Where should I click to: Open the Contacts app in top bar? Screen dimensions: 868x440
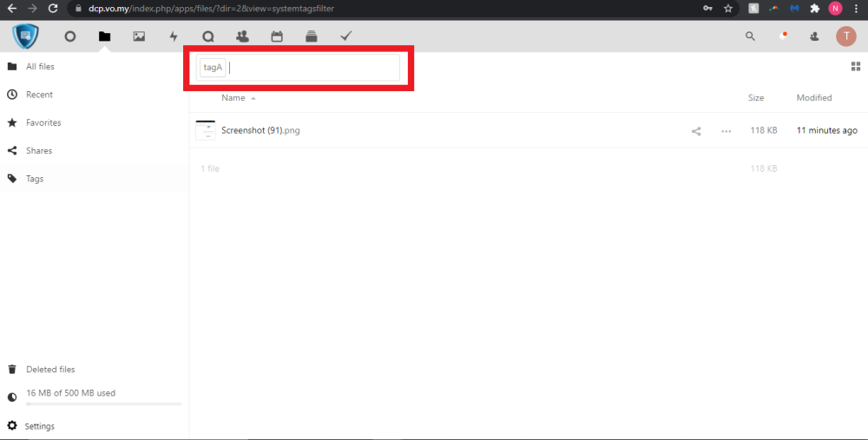click(242, 36)
